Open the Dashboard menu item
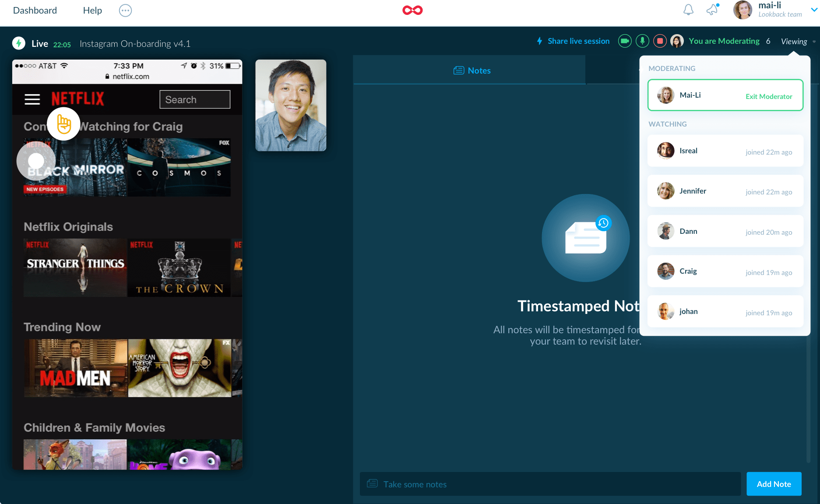Viewport: 820px width, 504px height. click(35, 11)
